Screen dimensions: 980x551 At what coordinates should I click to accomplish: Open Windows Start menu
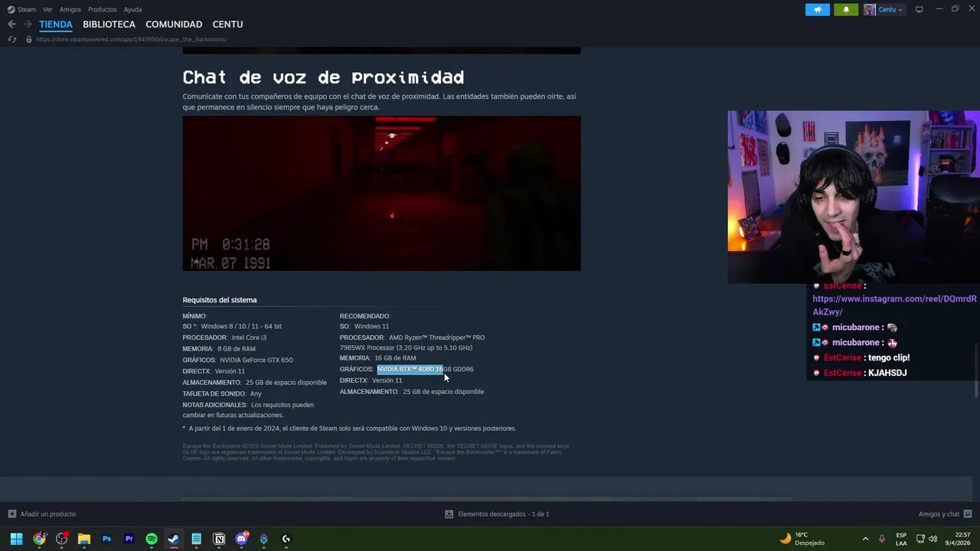click(16, 539)
